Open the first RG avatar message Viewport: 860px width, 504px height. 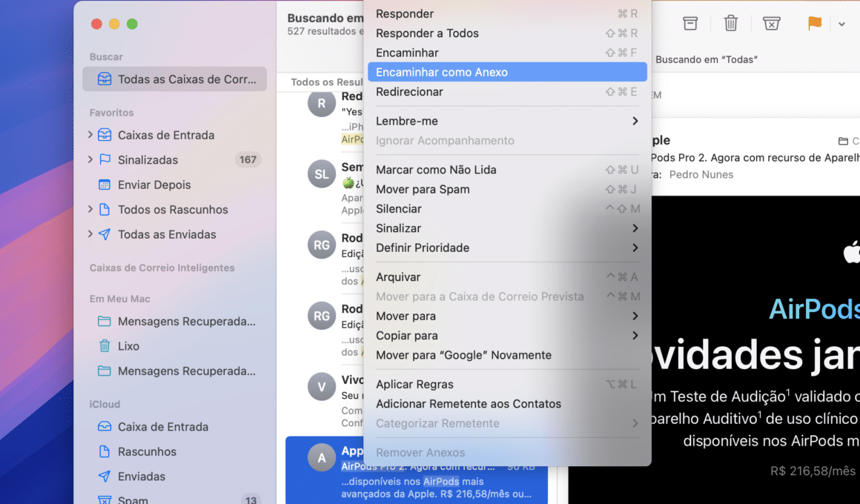click(x=322, y=245)
